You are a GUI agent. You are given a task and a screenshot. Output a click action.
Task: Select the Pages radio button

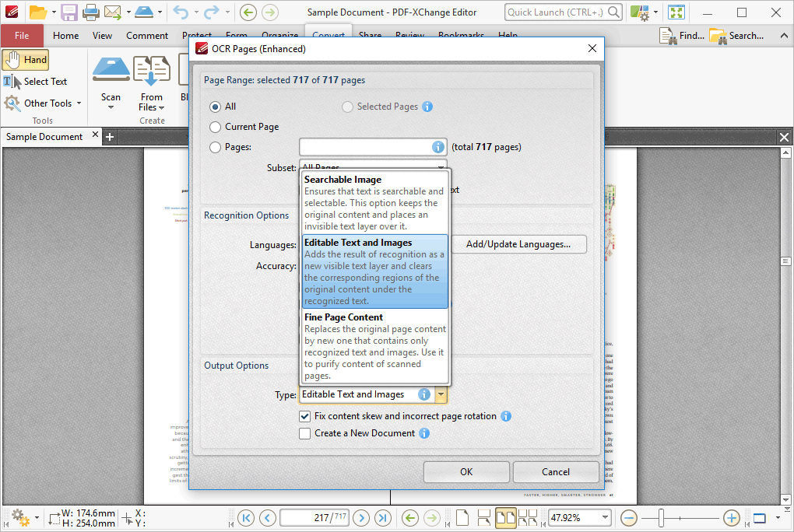coord(215,147)
